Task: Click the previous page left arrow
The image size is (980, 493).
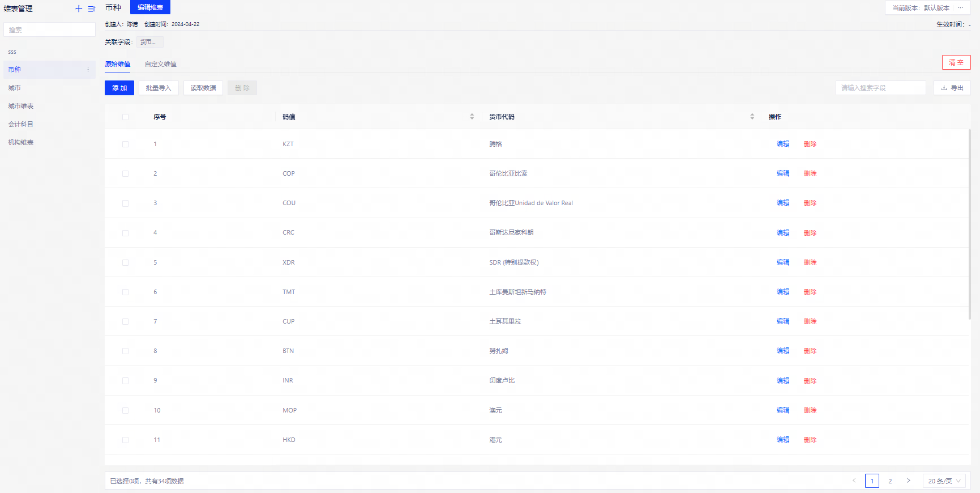Action: (854, 481)
